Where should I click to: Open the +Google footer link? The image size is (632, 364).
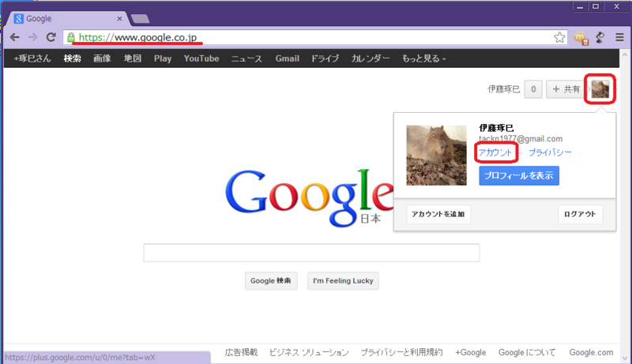pyautogui.click(x=470, y=352)
